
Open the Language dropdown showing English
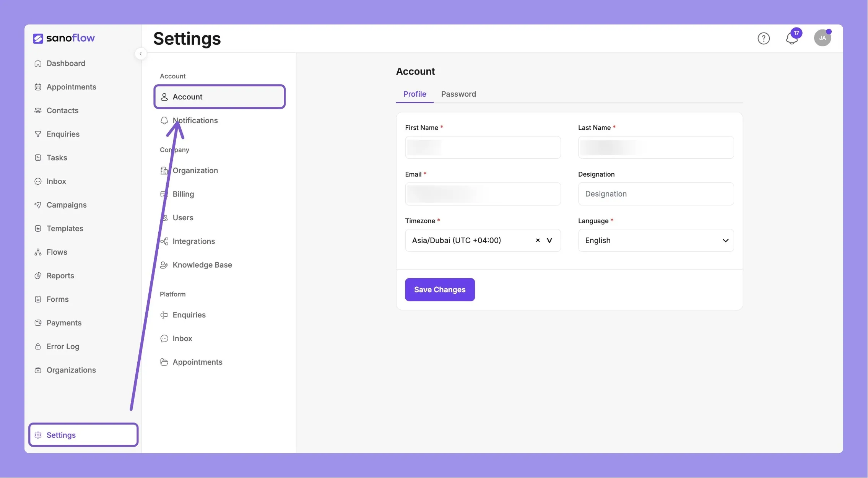656,241
